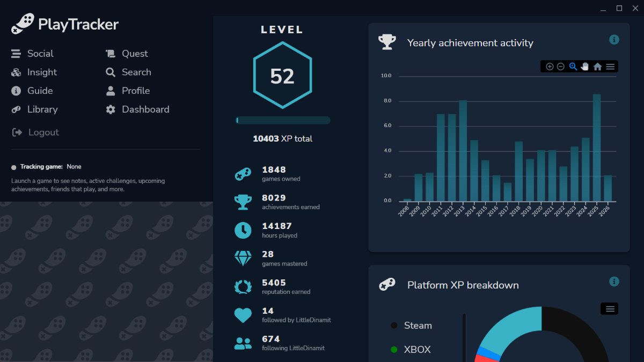Viewport: 644px width, 362px height.
Task: Click the reputation earned laurel icon
Action: click(x=243, y=287)
